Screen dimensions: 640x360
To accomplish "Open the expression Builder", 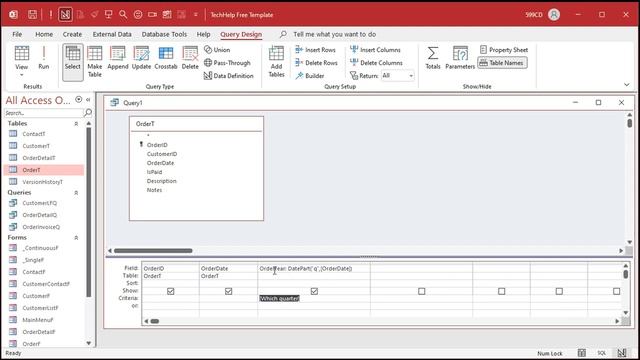I will [x=310, y=76].
